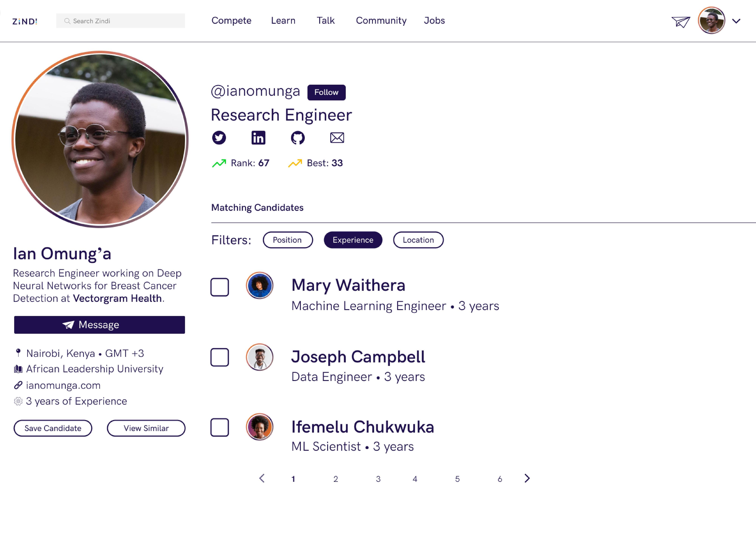Click the Zindi logo
756x533 pixels.
click(x=25, y=22)
